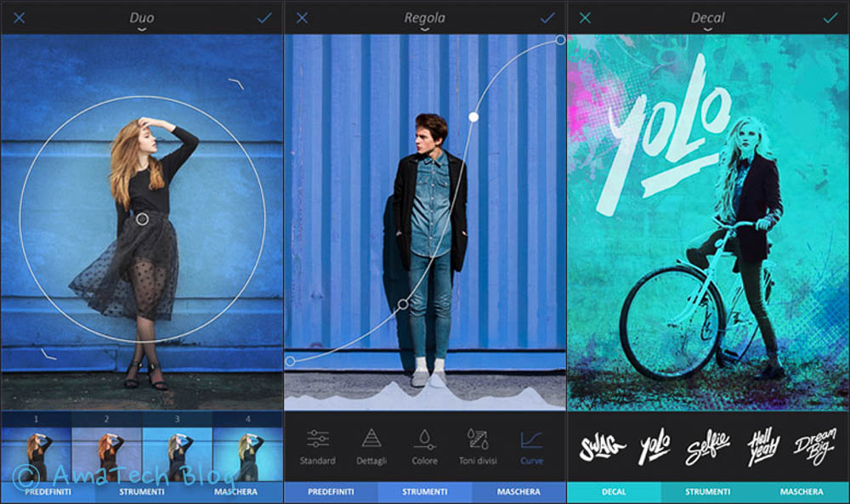850x504 pixels.
Task: Open Predefiniti tab in Regola screen
Action: (x=331, y=491)
